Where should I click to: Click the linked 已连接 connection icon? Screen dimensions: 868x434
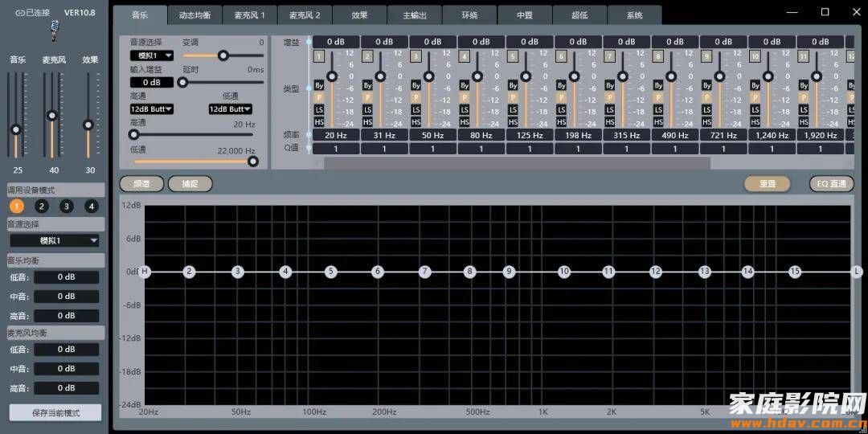tap(20, 13)
